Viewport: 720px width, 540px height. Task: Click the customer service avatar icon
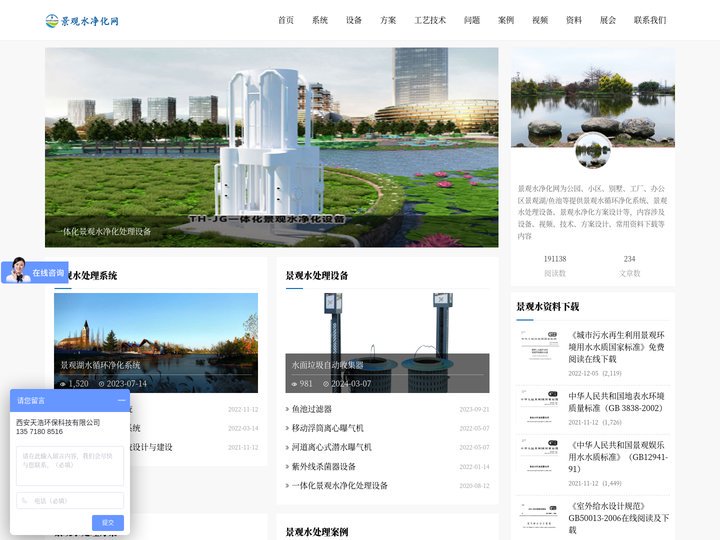[x=18, y=270]
